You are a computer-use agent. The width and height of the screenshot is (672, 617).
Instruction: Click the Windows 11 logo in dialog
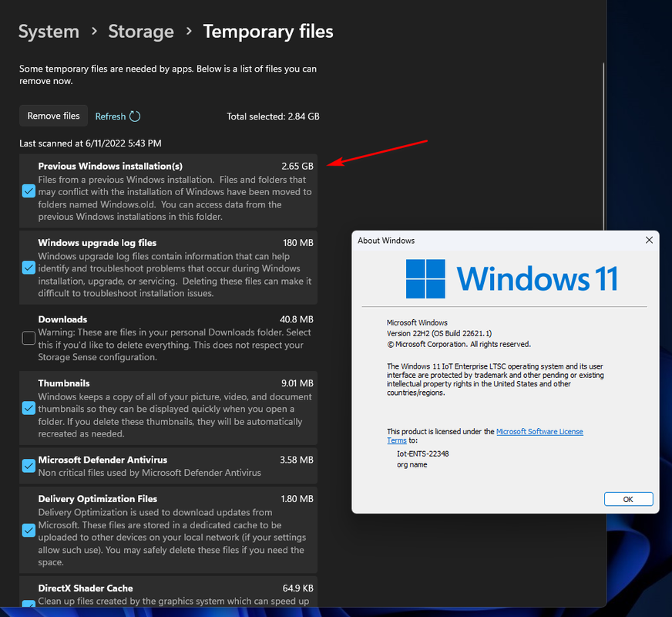click(511, 278)
